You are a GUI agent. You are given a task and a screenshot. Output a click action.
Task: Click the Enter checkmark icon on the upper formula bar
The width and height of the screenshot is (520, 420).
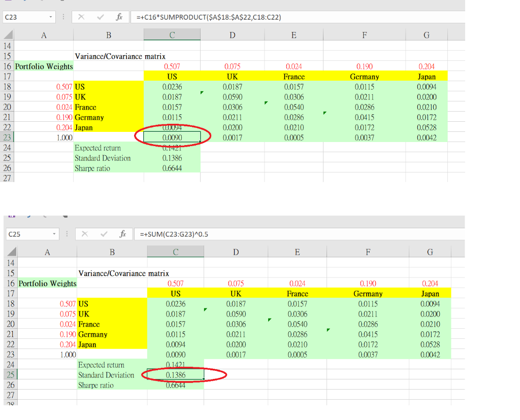coord(100,17)
